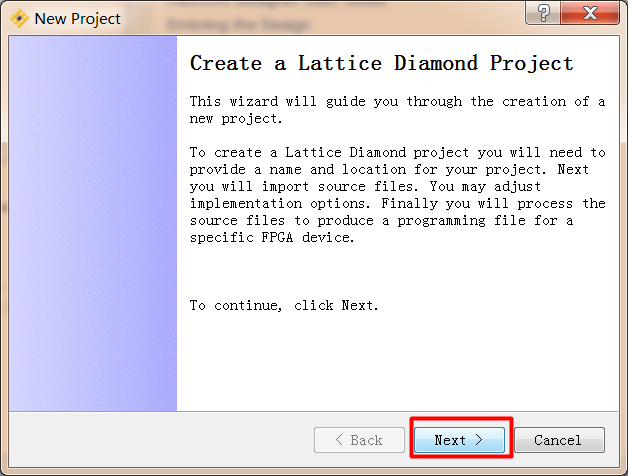Screen dimensions: 628x476
Task: Select the Create a Lattice Diamond Project heading
Action: pyautogui.click(x=382, y=63)
